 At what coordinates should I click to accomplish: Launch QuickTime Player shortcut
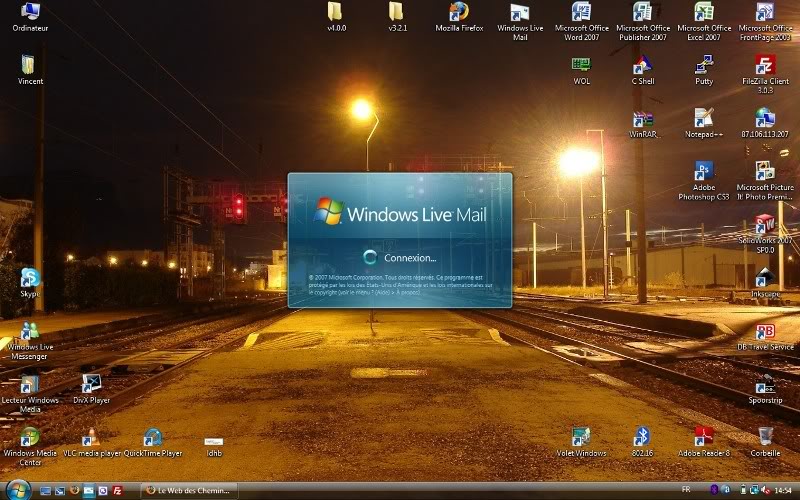[153, 442]
